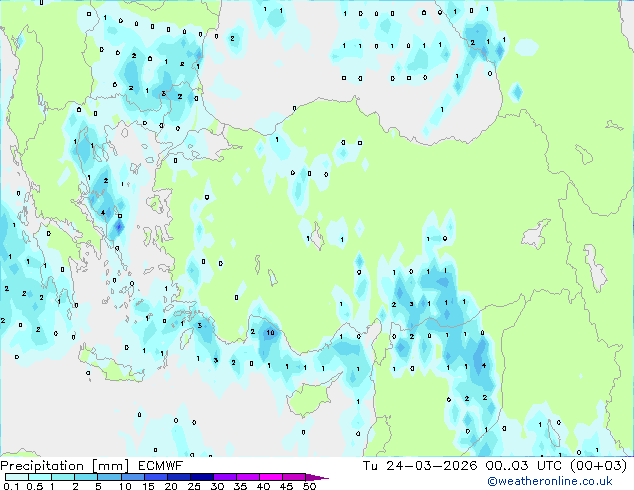Click the 0.1–0.5 mm palest legend swatch
The image size is (634, 490).
pyautogui.click(x=17, y=477)
